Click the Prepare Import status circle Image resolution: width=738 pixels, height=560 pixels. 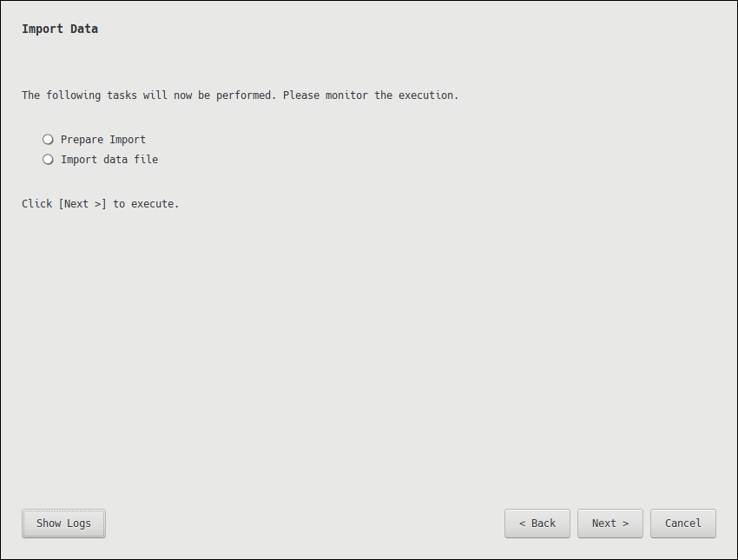coord(48,140)
